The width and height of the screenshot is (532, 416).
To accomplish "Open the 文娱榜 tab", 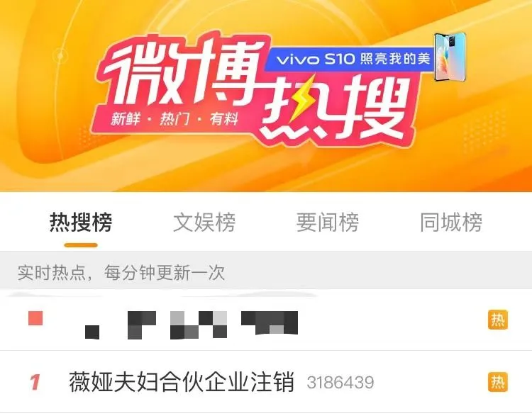I will point(204,222).
